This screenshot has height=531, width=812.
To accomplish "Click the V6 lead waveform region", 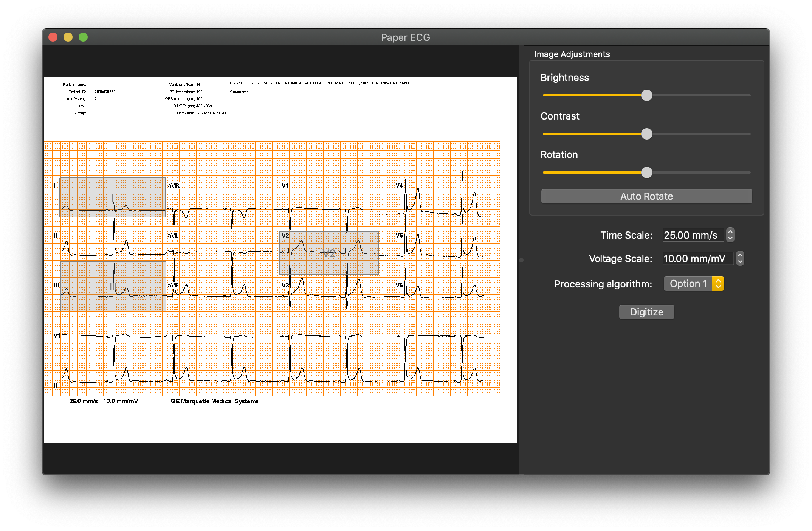I will click(444, 290).
